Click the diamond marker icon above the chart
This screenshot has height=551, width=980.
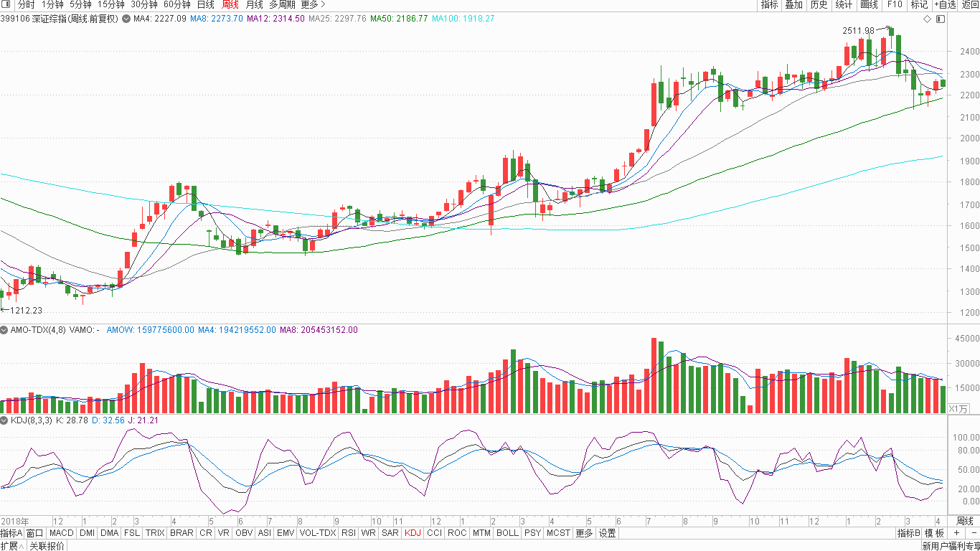click(926, 19)
